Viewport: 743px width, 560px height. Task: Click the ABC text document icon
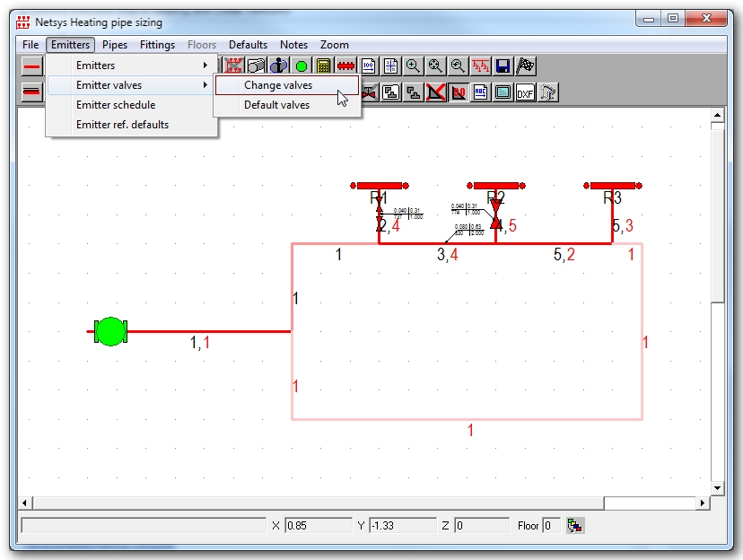(480, 92)
